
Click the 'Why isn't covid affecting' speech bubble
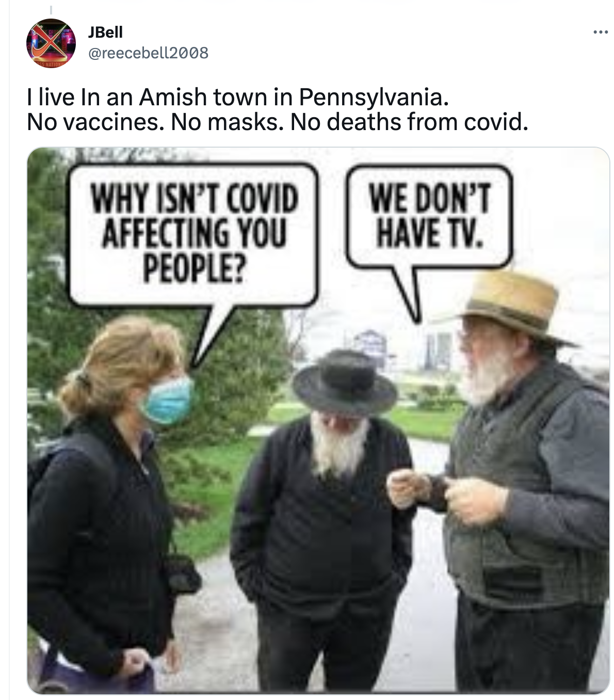pos(193,235)
